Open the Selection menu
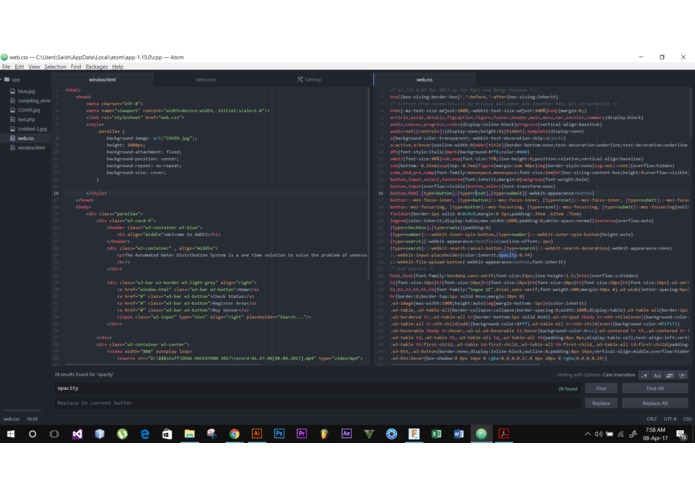This screenshot has width=695, height=494. tap(55, 67)
